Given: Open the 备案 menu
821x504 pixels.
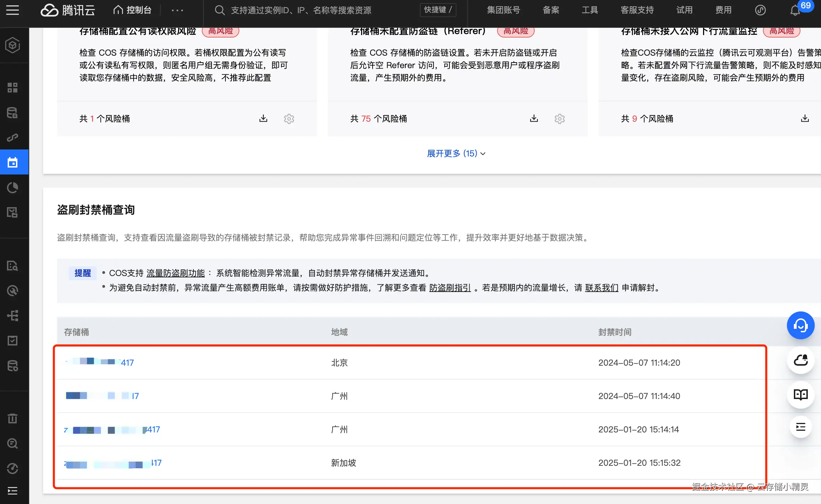Looking at the screenshot, I should point(551,10).
